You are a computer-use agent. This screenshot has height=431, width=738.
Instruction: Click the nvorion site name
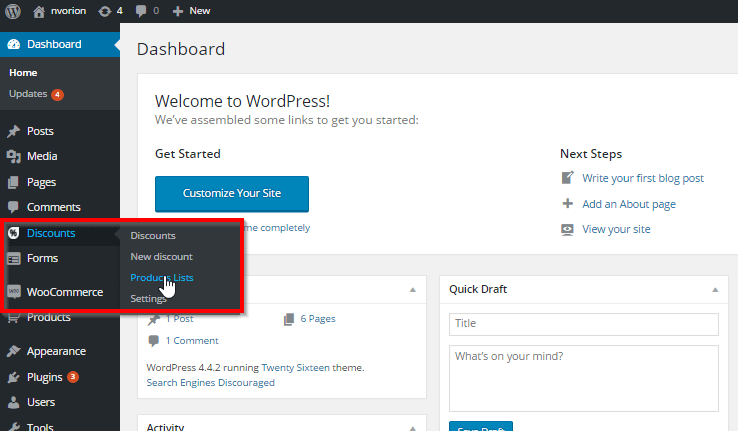click(68, 11)
